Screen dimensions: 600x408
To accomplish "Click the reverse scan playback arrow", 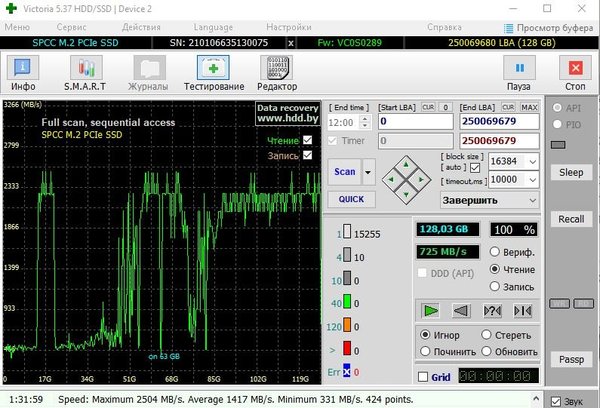I will pyautogui.click(x=461, y=311).
